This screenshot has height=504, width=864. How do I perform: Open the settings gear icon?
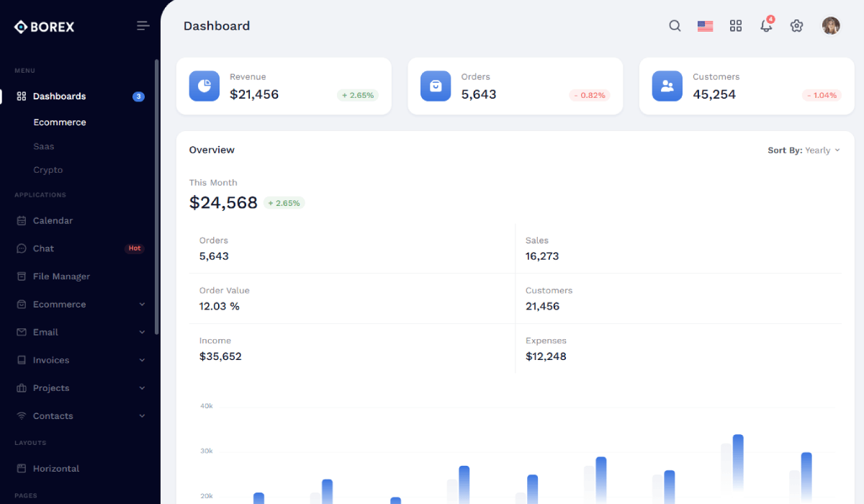click(x=796, y=26)
